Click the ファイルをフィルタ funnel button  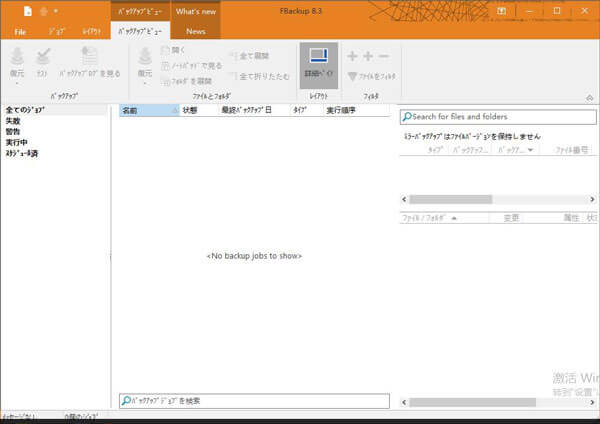pos(372,76)
